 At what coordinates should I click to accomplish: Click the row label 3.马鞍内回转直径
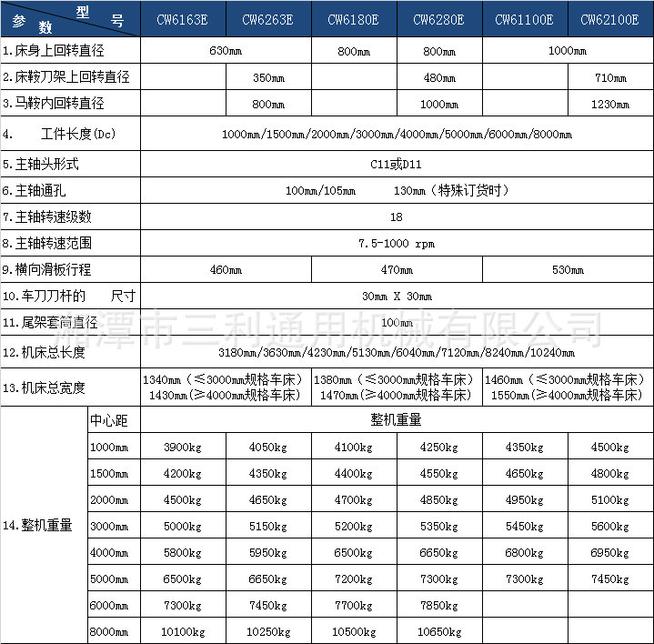(54, 103)
